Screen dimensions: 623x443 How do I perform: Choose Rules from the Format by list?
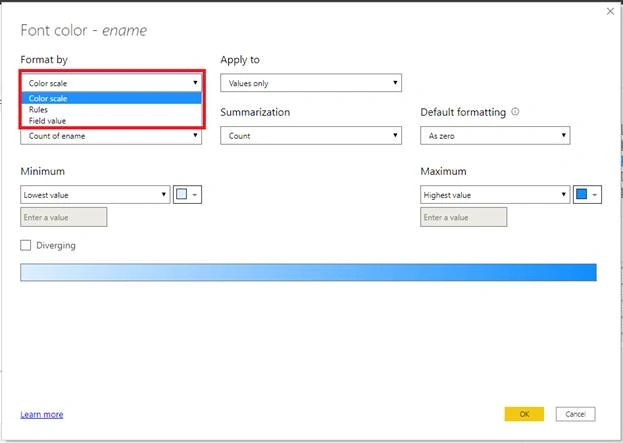pos(111,110)
